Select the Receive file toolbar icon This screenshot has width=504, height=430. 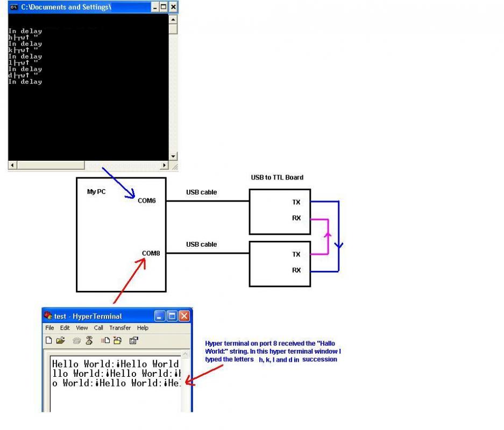point(117,340)
